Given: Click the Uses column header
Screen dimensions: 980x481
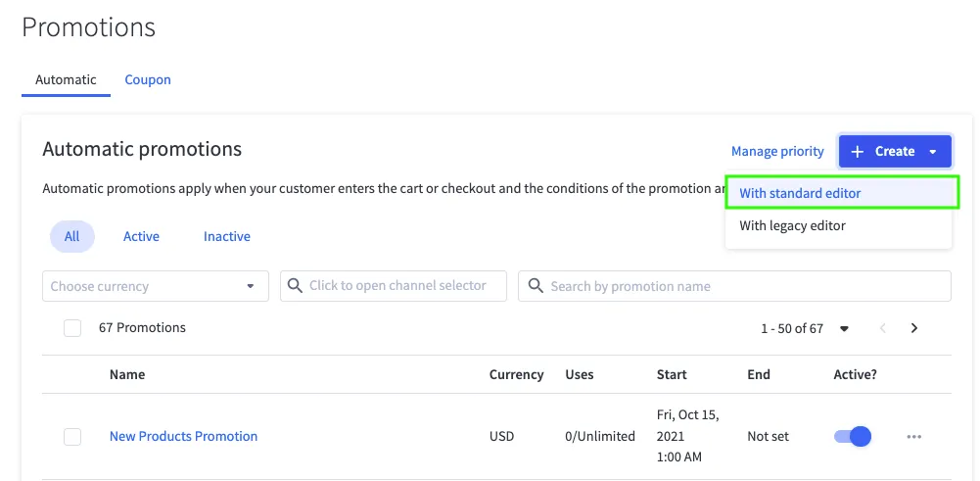Looking at the screenshot, I should 580,374.
